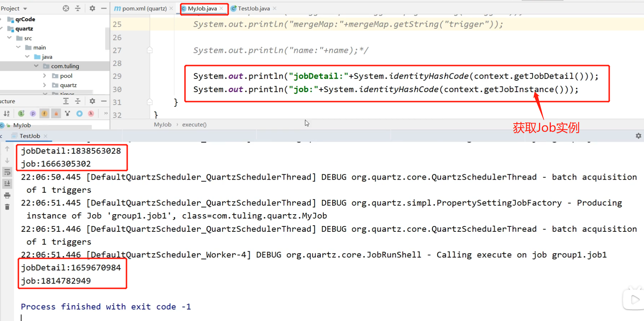Fold code at line 27 marker
This screenshot has width=644, height=321.
click(150, 50)
